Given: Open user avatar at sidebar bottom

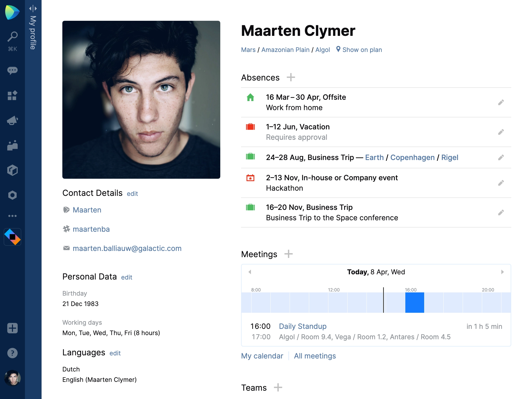Looking at the screenshot, I should [x=12, y=378].
